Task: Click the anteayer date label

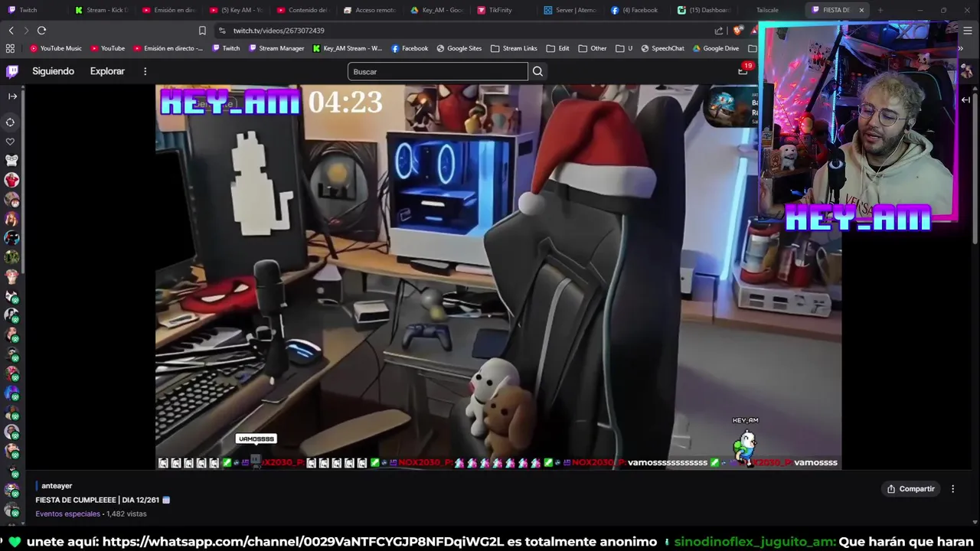Action: [x=57, y=486]
